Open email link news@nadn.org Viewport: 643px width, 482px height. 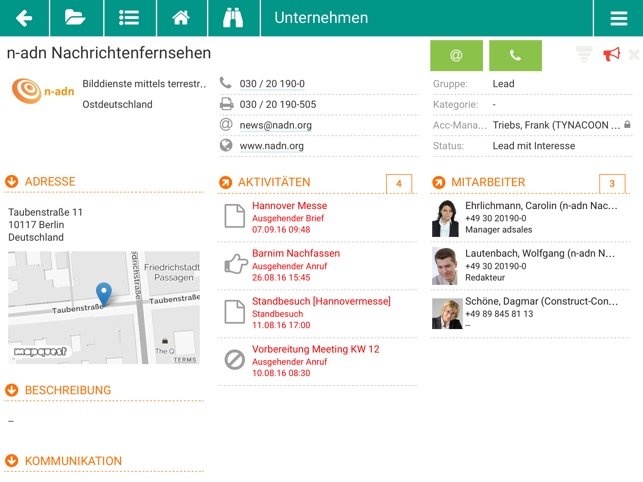pyautogui.click(x=276, y=125)
